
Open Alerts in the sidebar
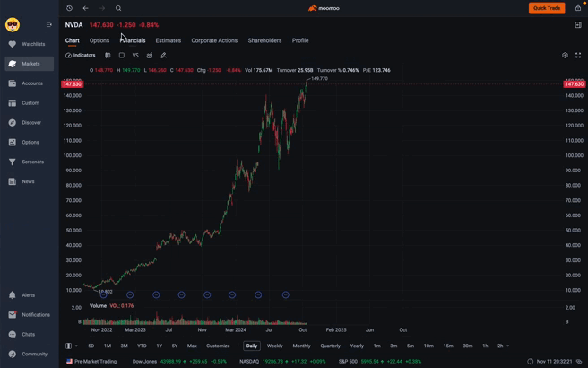pos(30,295)
